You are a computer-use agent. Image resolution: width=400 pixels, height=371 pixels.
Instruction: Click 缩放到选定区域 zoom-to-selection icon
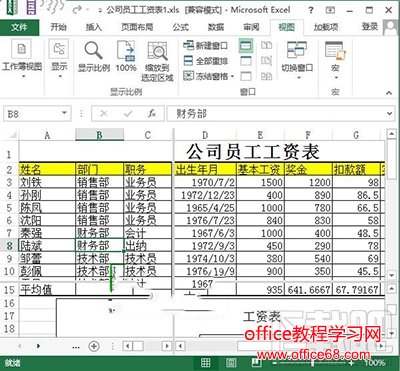157,51
